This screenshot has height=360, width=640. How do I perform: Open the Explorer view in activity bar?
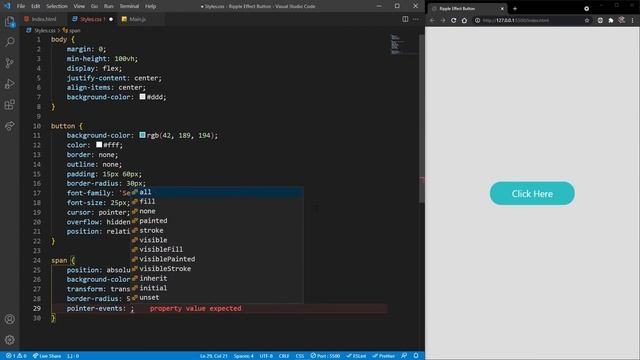(x=10, y=21)
